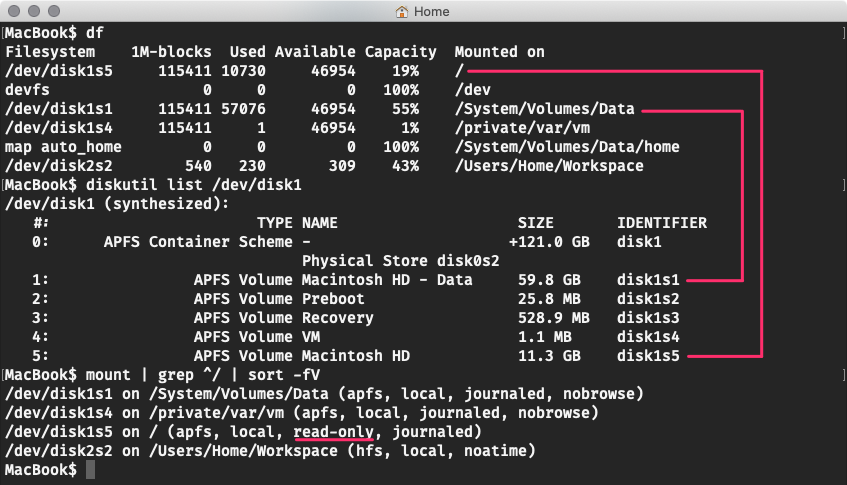Click 'SIZE' column header
The width and height of the screenshot is (847, 485).
coord(535,223)
